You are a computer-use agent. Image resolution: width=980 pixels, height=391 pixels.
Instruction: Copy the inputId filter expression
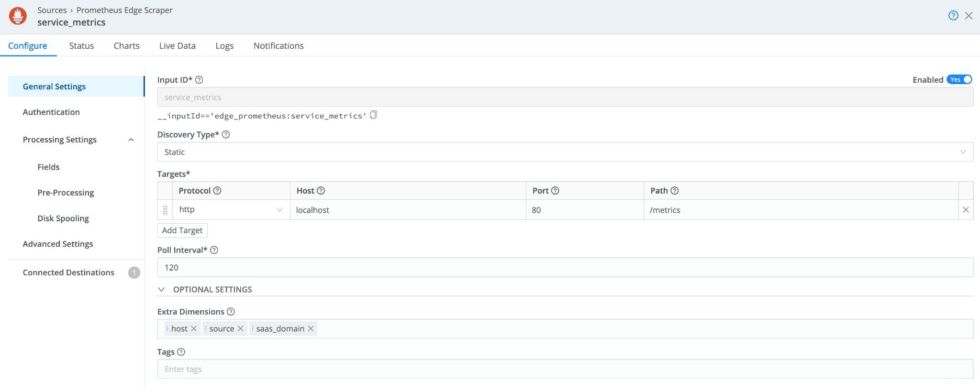[x=374, y=115]
